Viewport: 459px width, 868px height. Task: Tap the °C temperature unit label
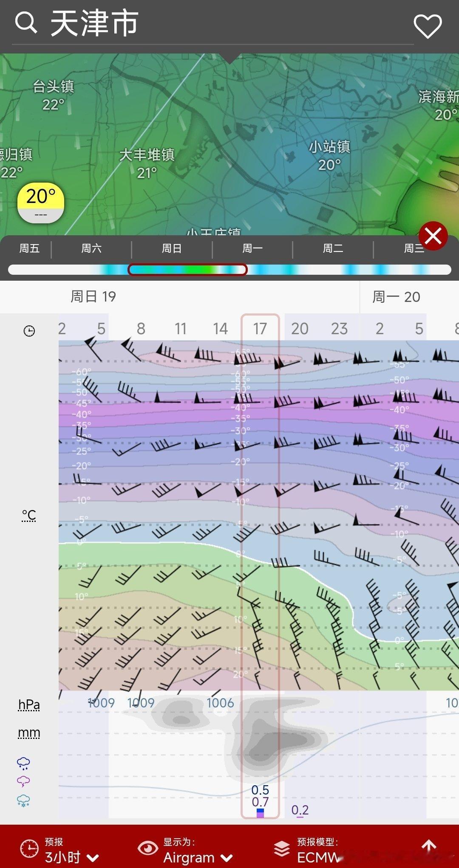[x=29, y=515]
